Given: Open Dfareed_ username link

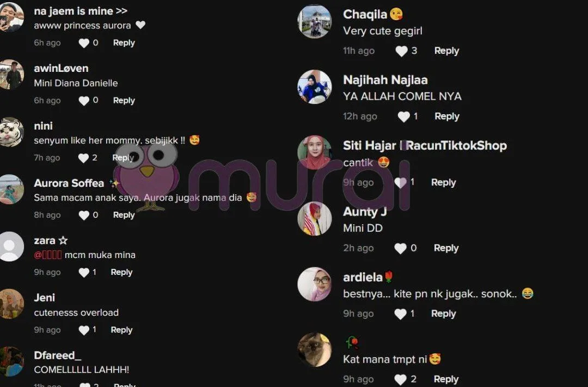Looking at the screenshot, I should 57,355.
